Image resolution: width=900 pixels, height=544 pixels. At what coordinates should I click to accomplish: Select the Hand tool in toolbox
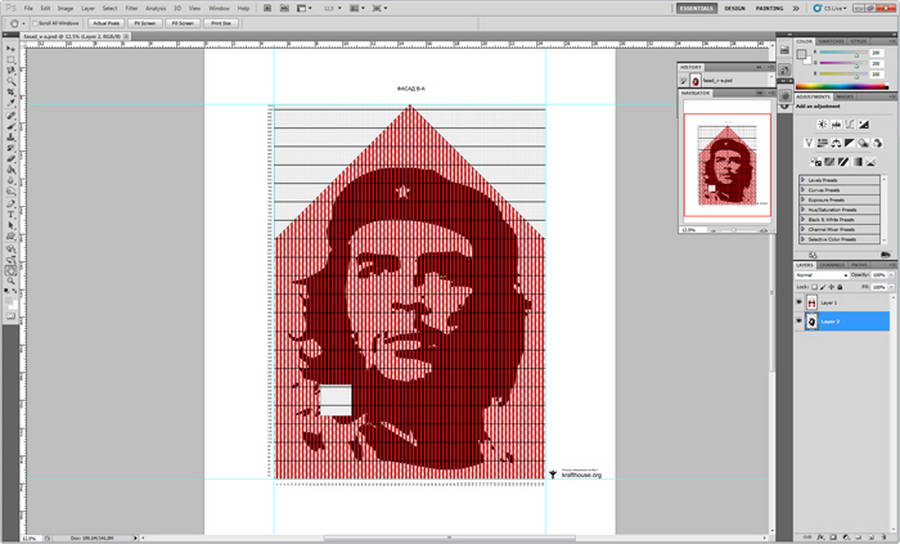coord(11,270)
